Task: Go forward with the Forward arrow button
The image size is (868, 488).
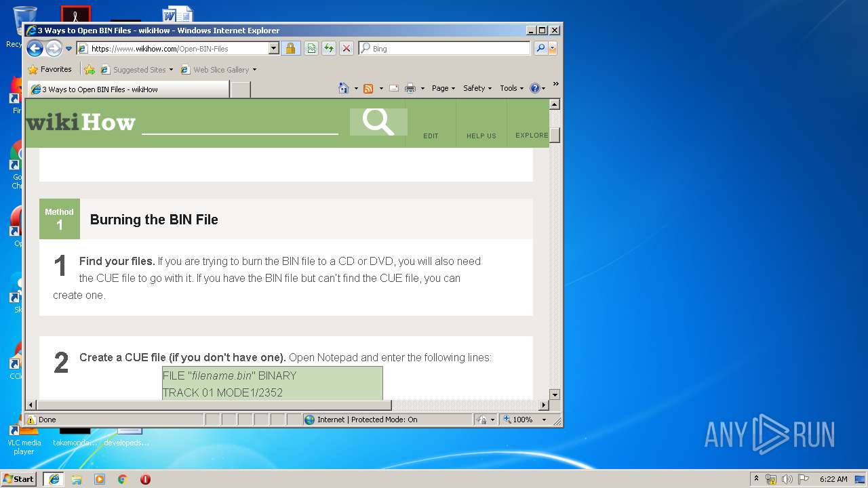Action: point(54,48)
